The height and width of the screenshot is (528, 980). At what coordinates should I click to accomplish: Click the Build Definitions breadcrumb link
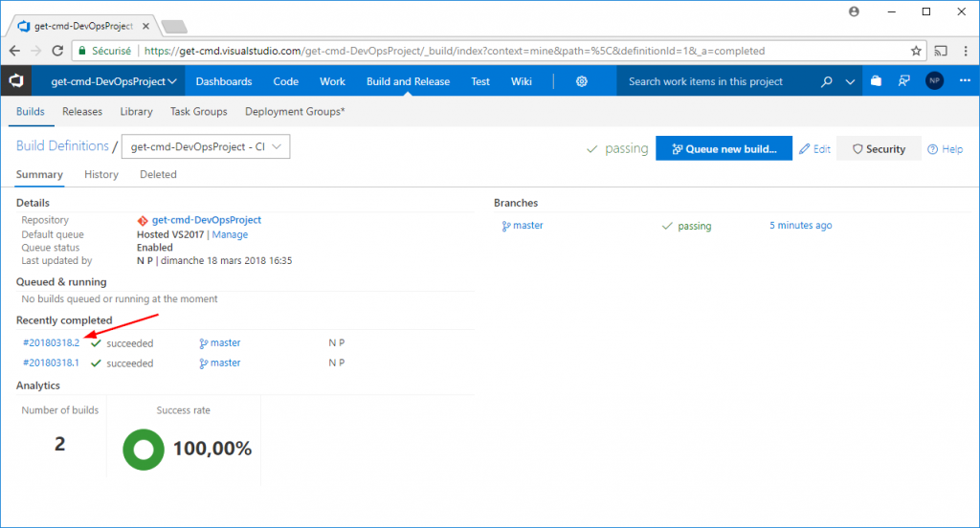point(62,145)
